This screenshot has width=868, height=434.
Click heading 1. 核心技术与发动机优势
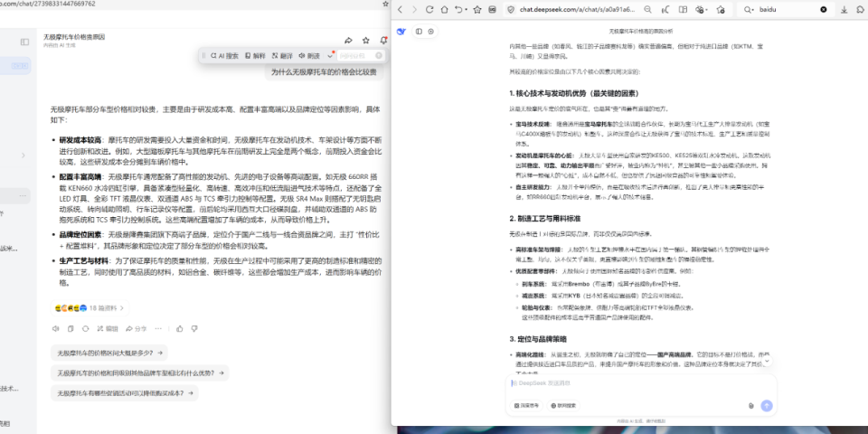(576, 93)
